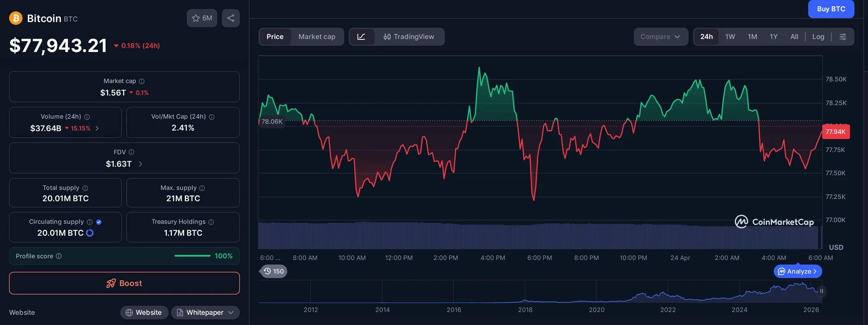Viewport: 868px width, 325px height.
Task: Open the Compare dropdown
Action: [x=660, y=37]
